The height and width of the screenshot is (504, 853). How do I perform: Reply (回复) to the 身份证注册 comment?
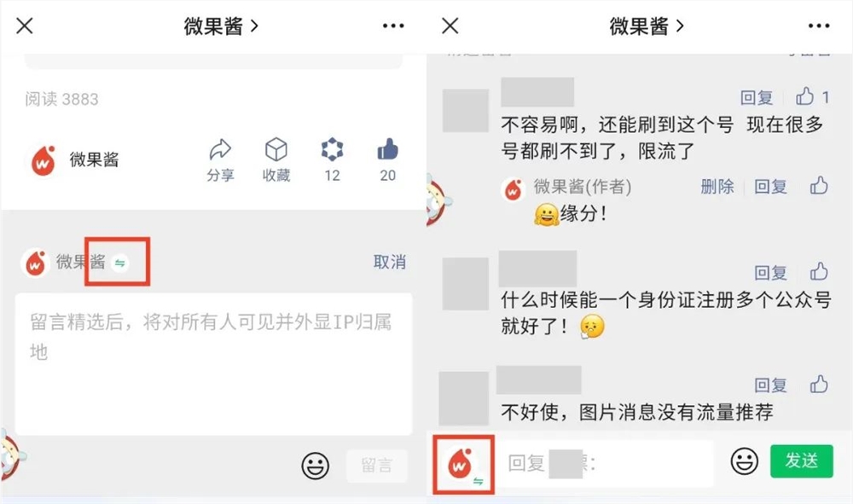pyautogui.click(x=770, y=272)
